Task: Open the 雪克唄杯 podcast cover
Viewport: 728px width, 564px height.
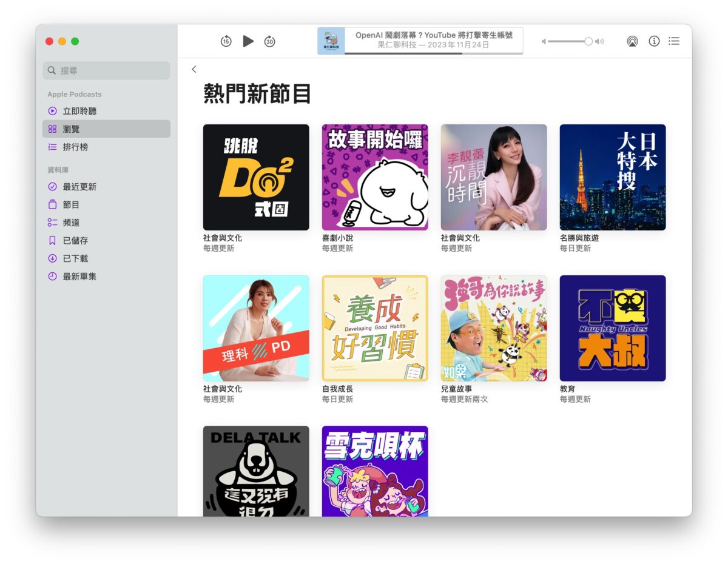Action: click(x=375, y=471)
